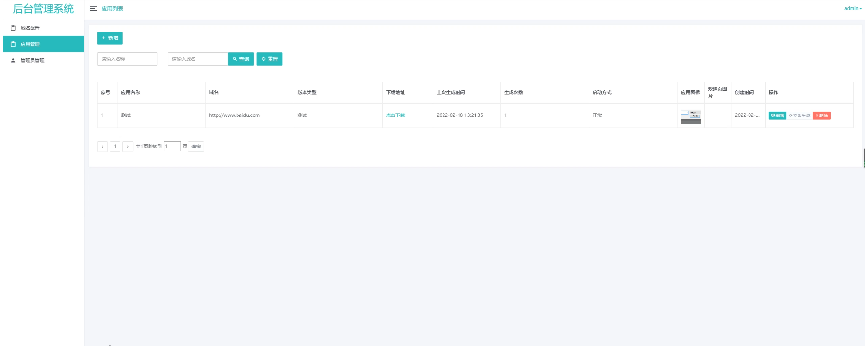Open 域名配置 in the sidebar

point(30,28)
